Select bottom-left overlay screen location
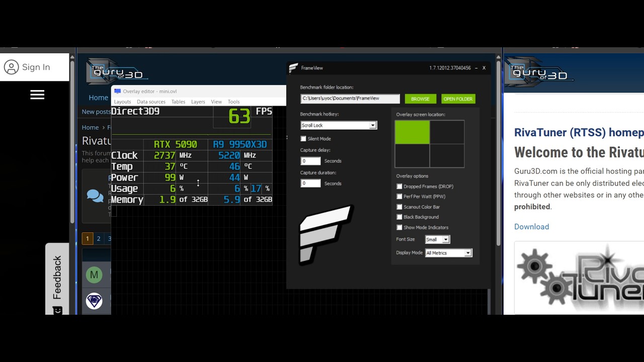Image resolution: width=644 pixels, height=362 pixels. 412,156
